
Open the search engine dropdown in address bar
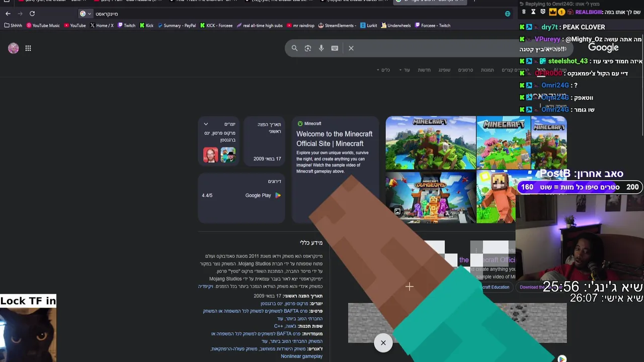coord(86,14)
